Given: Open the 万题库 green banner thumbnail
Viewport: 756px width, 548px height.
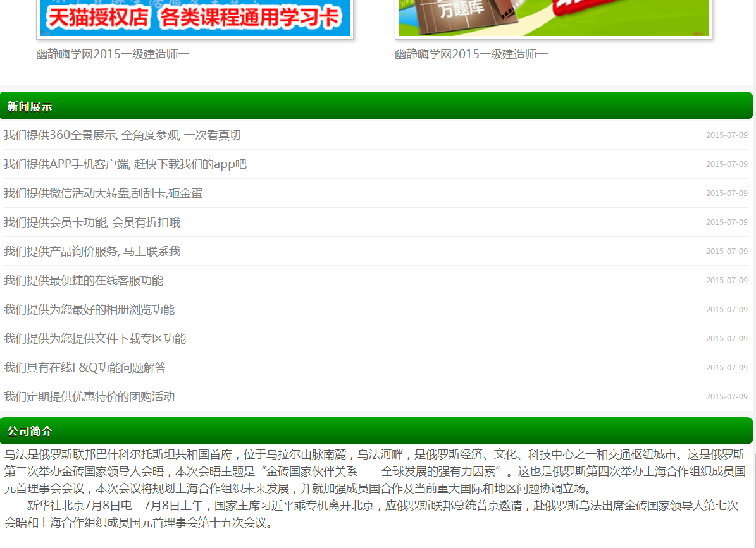Looking at the screenshot, I should click(554, 18).
